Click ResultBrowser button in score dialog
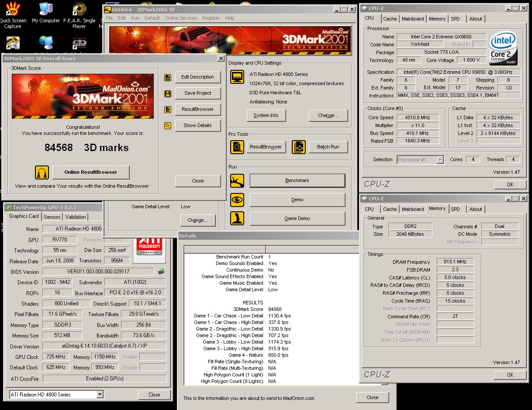The image size is (532, 410). (198, 110)
